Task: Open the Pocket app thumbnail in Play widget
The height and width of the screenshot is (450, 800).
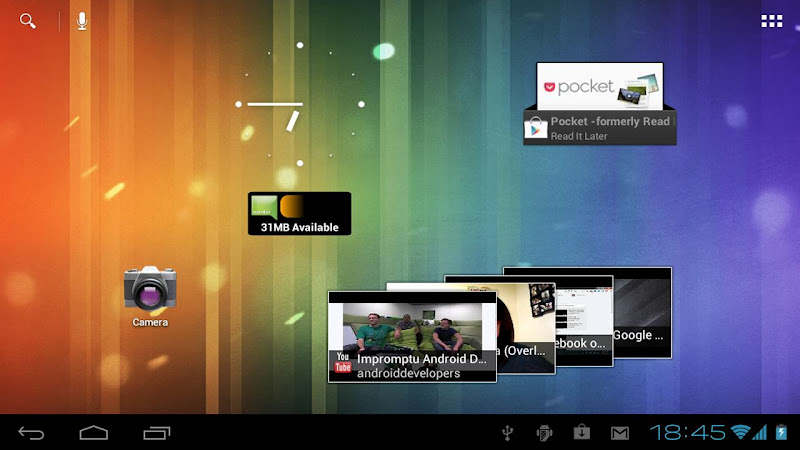Action: (x=599, y=86)
